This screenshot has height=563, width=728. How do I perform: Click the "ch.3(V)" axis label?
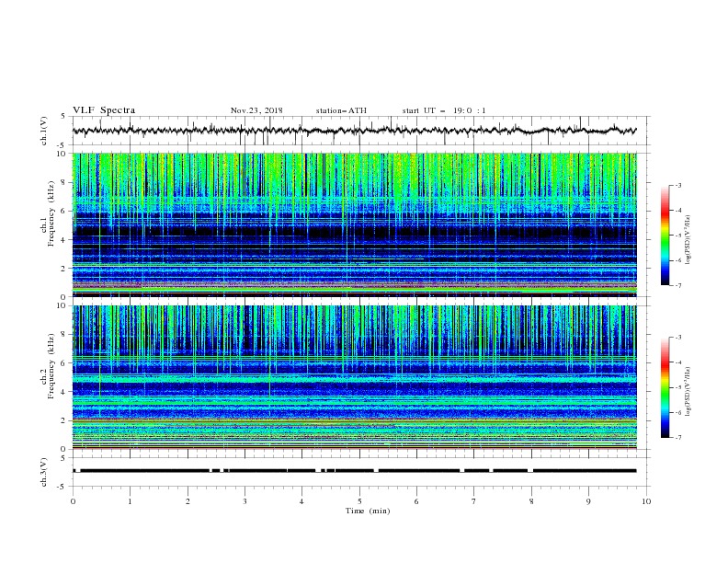coord(44,473)
